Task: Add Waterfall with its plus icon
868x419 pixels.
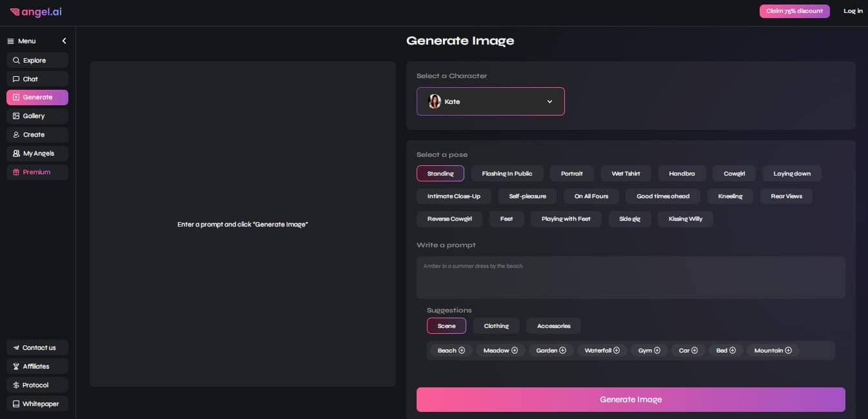Action: pyautogui.click(x=616, y=351)
